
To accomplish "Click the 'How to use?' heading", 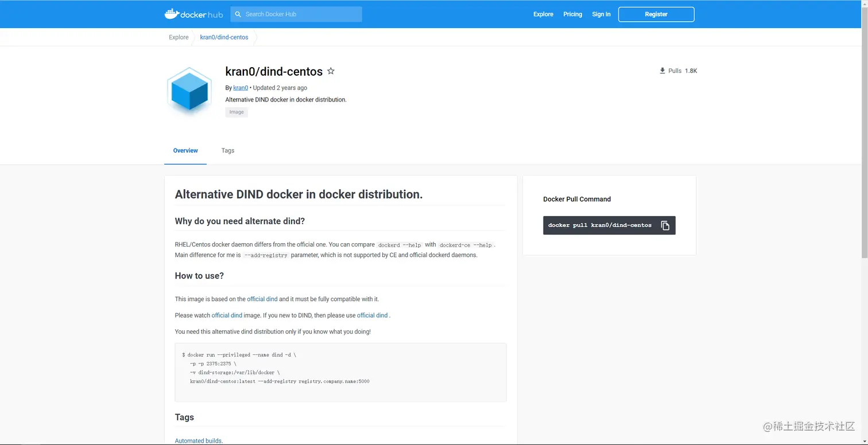I will click(199, 276).
